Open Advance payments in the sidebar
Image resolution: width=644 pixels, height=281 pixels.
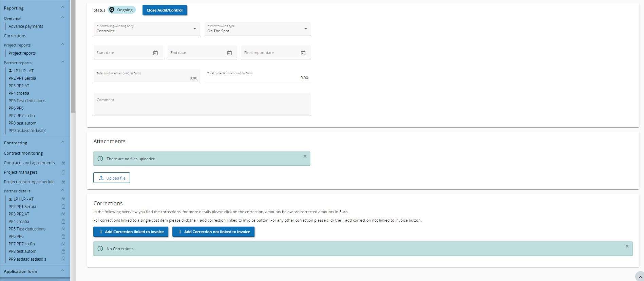click(26, 26)
